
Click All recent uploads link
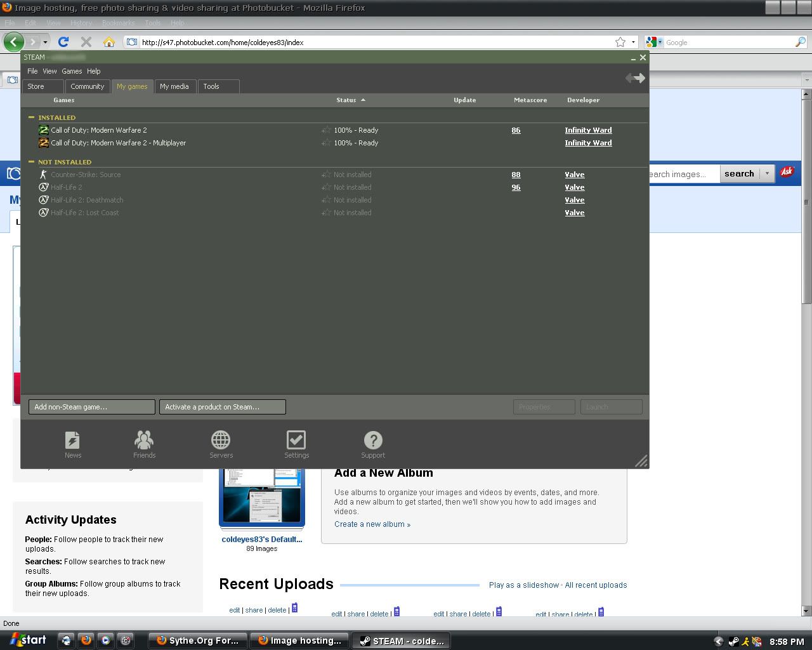point(596,585)
